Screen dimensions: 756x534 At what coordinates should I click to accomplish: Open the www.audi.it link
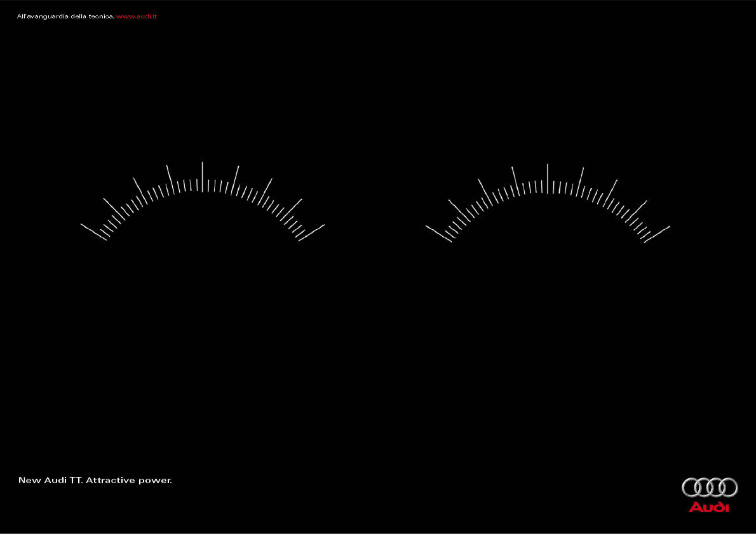point(136,16)
